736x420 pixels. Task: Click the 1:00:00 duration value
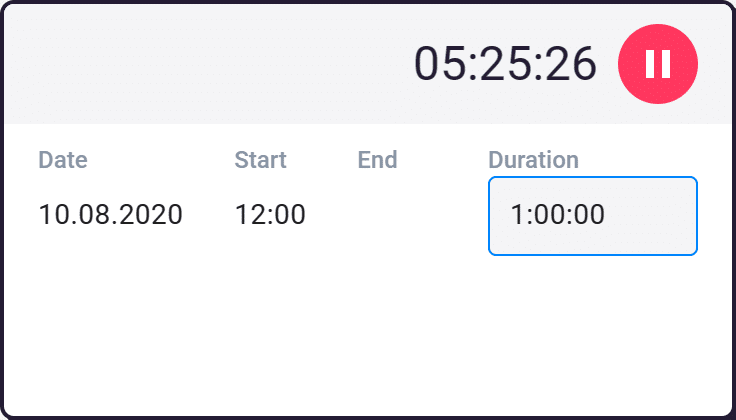click(557, 215)
